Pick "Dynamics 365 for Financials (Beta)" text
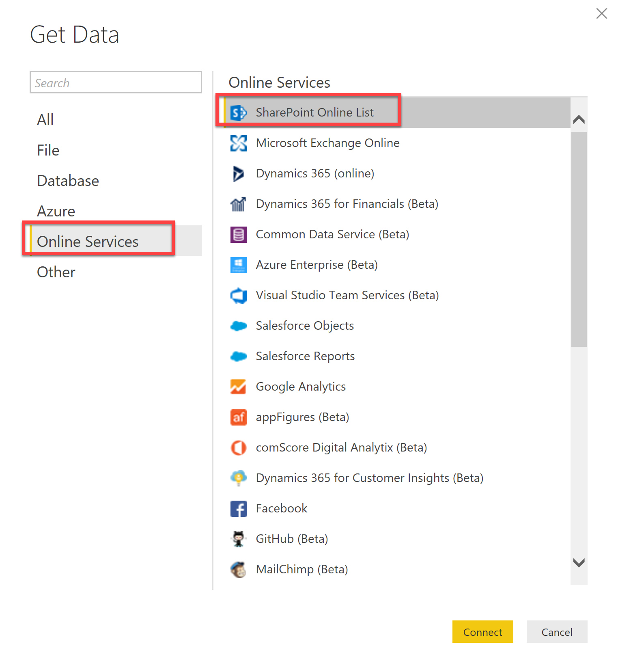Viewport: 618px width, 672px height. 347,204
